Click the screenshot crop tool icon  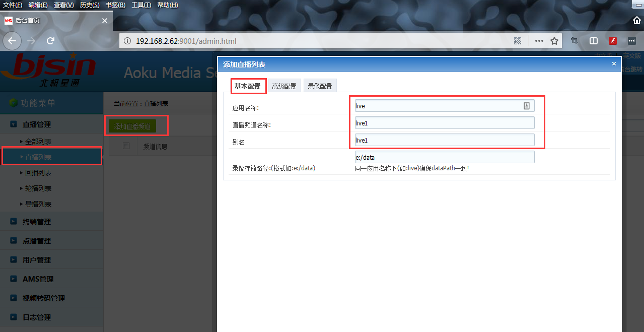574,41
